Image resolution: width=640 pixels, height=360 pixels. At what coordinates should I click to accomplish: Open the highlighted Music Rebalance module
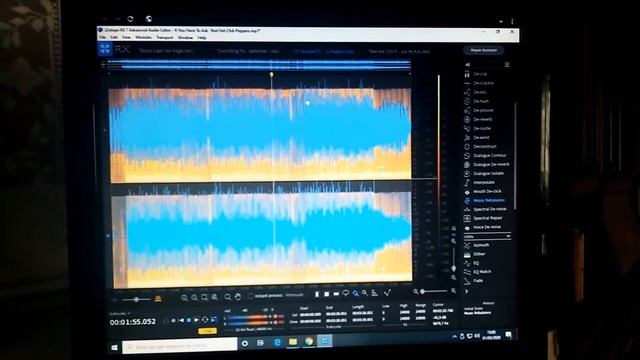point(489,200)
